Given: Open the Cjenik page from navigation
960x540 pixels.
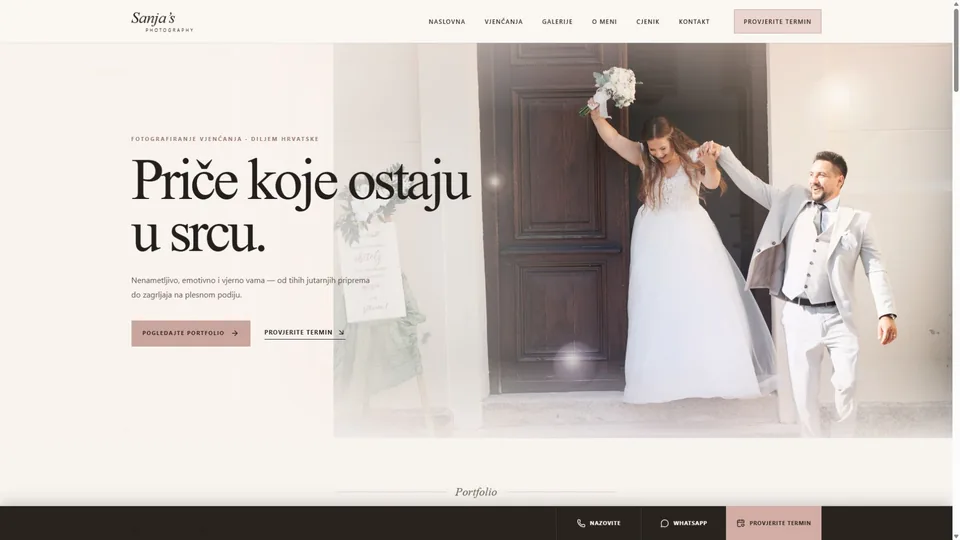Looking at the screenshot, I should point(648,21).
